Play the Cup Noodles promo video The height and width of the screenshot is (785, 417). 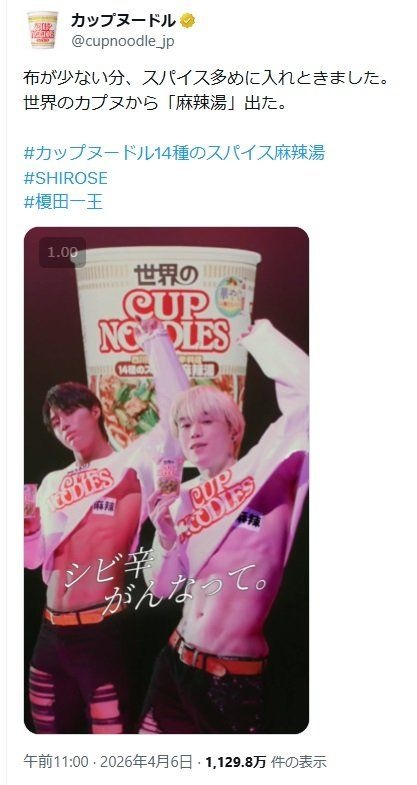click(166, 480)
